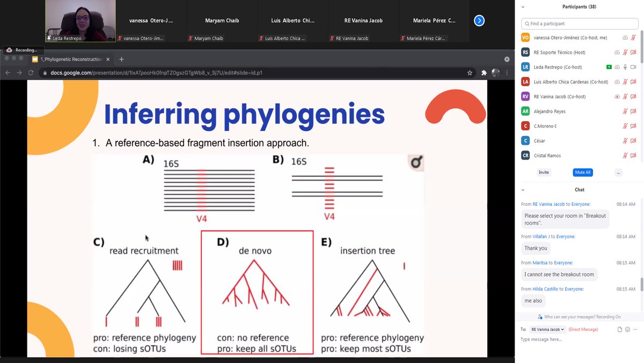
Task: Click the male symbol icon on slide
Action: (x=415, y=162)
